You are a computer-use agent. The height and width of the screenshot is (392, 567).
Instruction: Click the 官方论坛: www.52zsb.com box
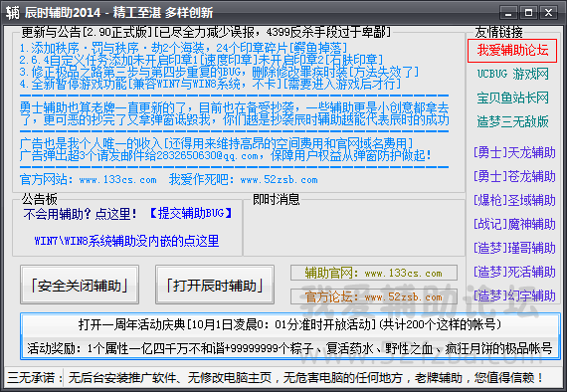click(374, 296)
